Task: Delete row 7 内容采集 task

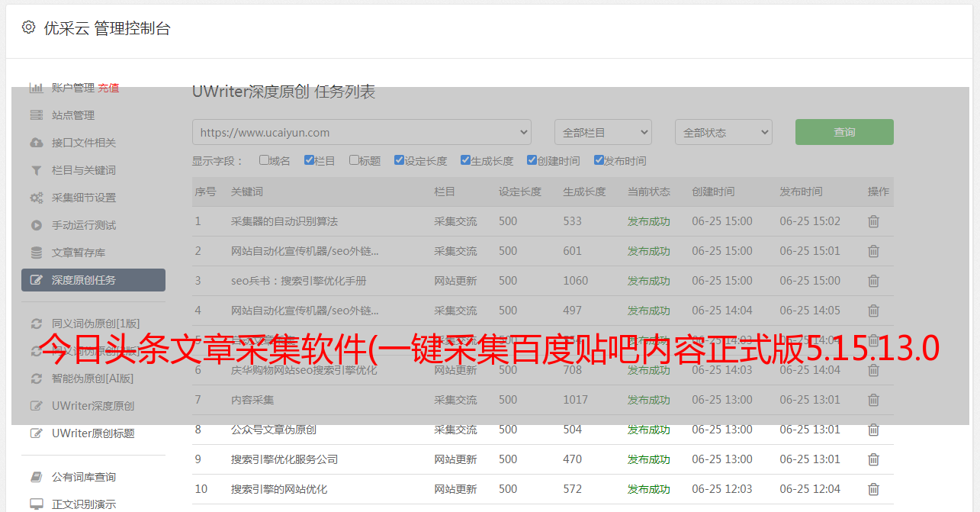Action: [874, 400]
